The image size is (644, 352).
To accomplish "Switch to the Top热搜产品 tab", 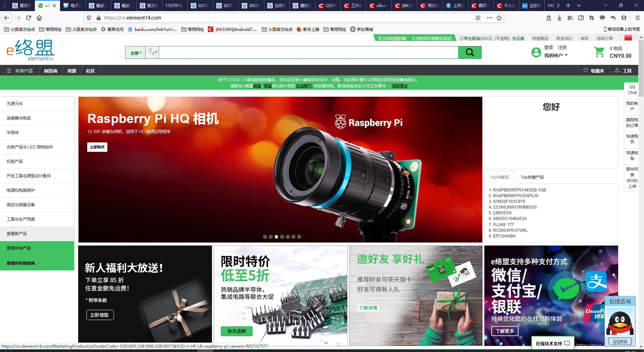I will pyautogui.click(x=532, y=177).
